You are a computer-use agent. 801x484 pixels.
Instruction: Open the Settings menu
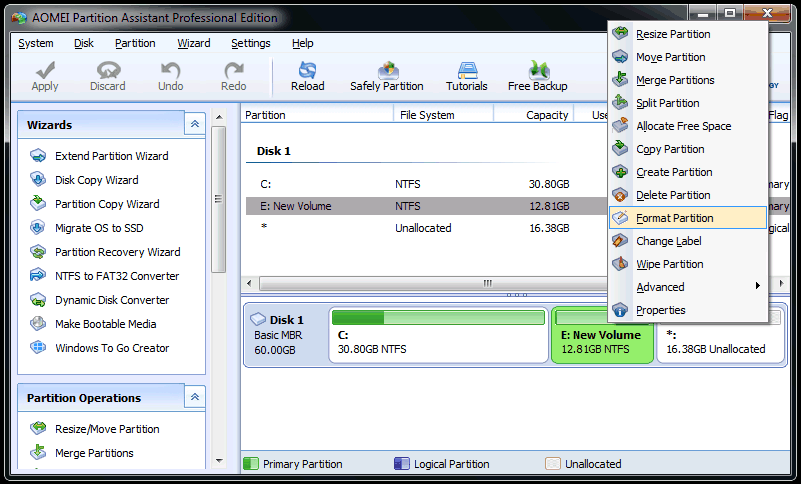[251, 43]
